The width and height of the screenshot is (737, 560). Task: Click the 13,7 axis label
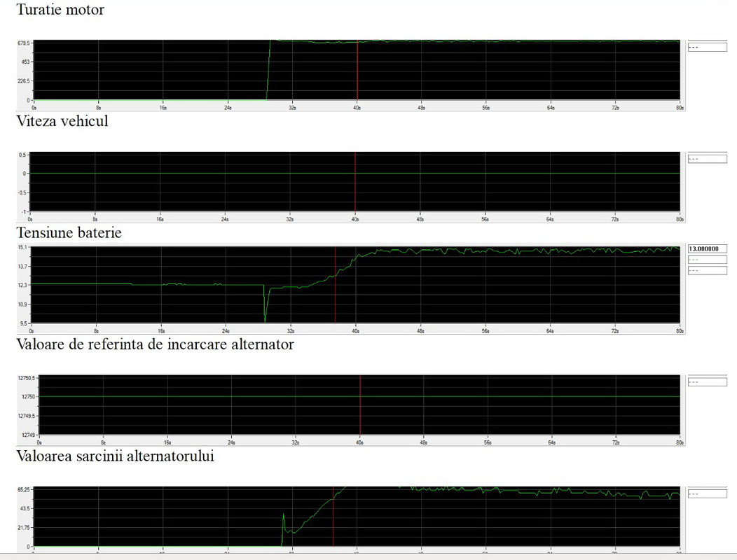22,267
